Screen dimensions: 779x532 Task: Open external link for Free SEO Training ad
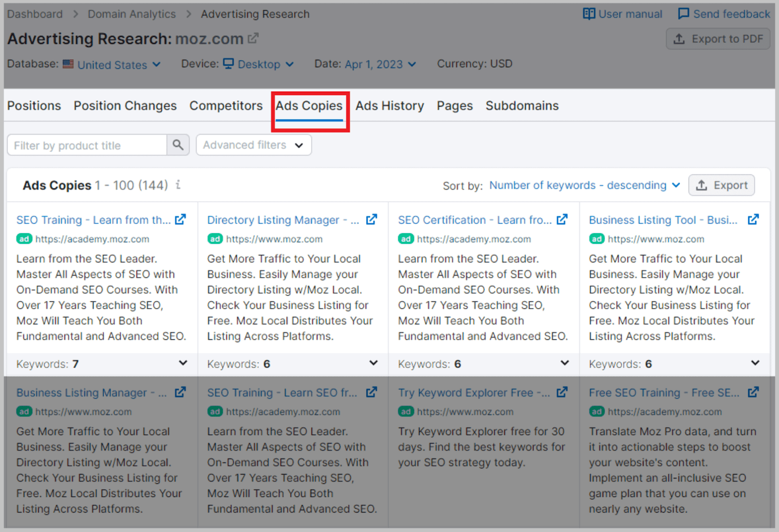pyautogui.click(x=753, y=392)
